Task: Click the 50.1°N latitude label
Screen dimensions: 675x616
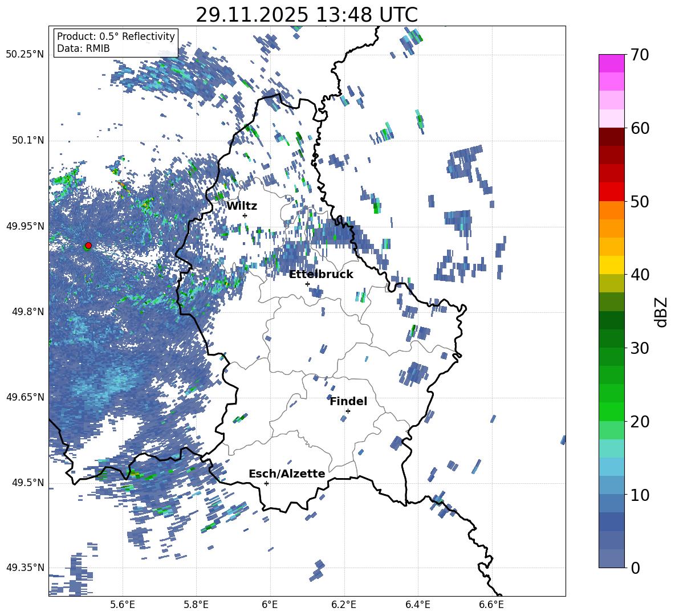Action: [x=29, y=140]
